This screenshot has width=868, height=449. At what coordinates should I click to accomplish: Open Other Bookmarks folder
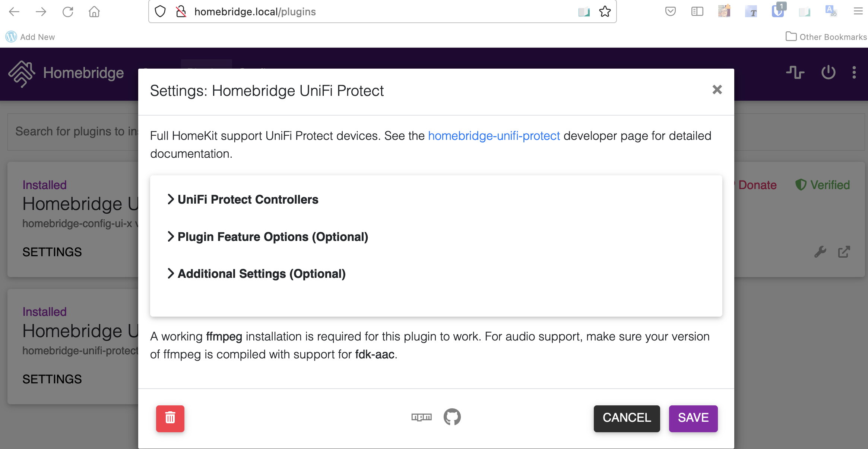point(826,37)
